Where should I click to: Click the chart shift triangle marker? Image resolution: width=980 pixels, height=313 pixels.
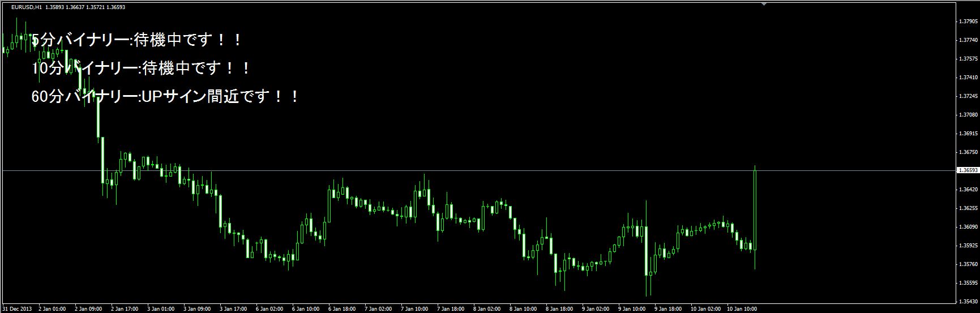click(x=764, y=3)
